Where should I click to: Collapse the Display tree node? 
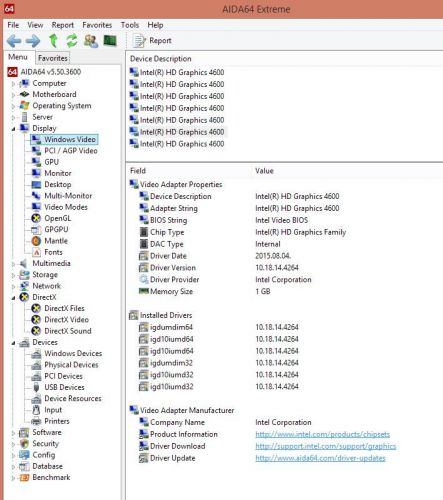pos(13,129)
